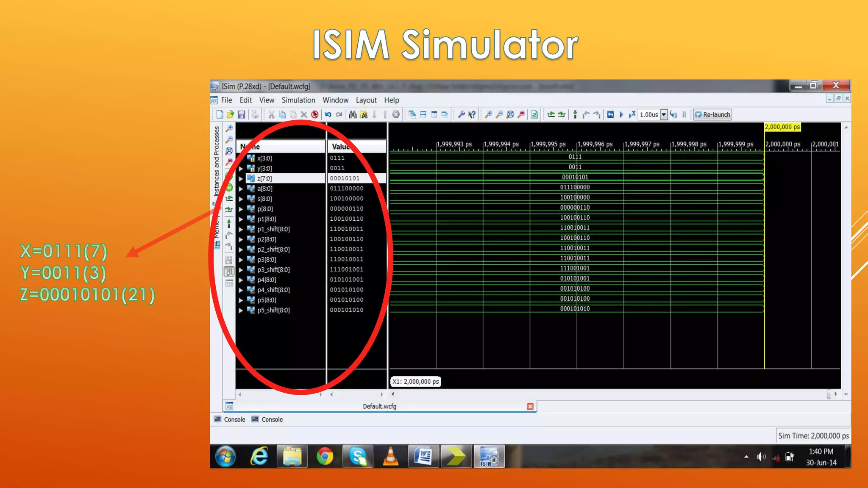This screenshot has width=868, height=488.
Task: Click Zoom In magnifier in toolbar
Action: tap(488, 114)
